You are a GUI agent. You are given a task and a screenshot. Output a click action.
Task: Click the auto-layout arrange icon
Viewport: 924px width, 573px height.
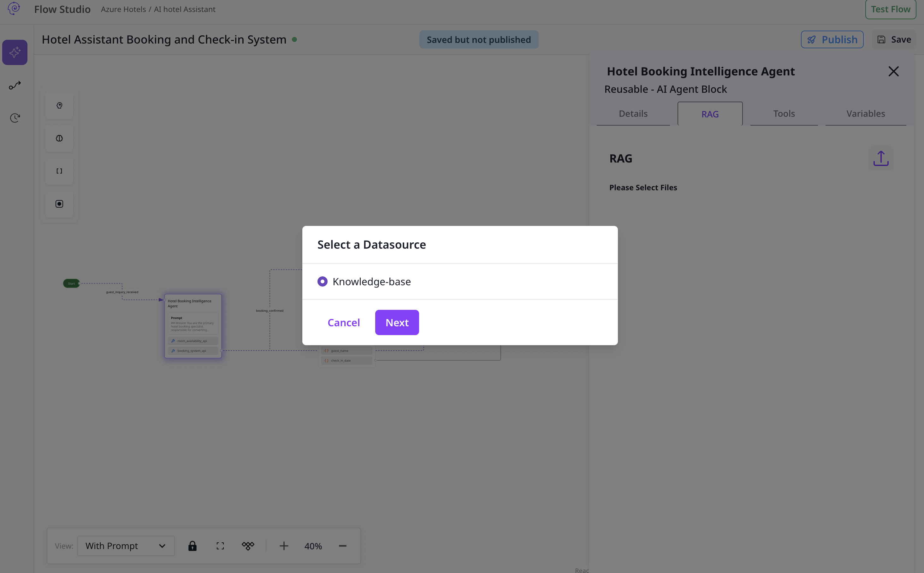(248, 546)
